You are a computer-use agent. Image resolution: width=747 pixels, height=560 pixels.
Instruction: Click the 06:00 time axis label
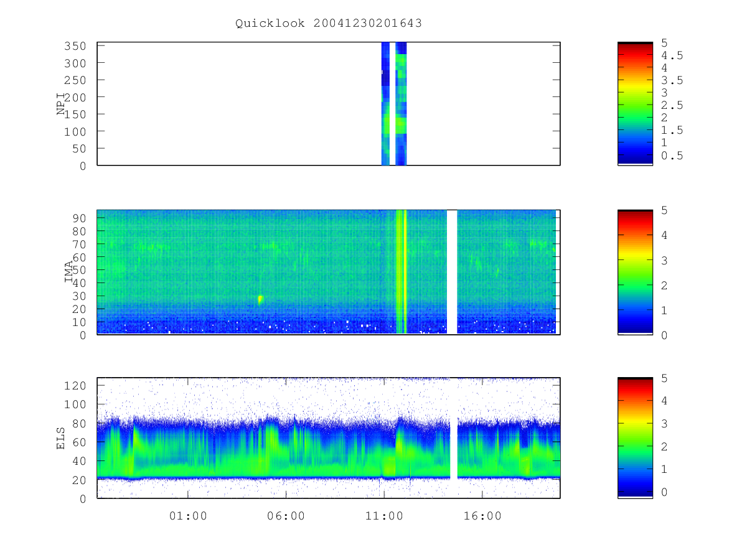coord(286,516)
